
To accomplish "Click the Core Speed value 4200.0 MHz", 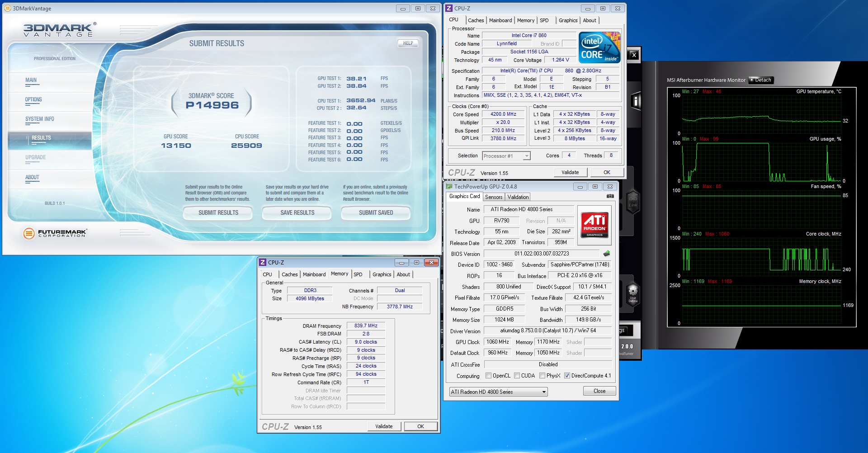I will point(503,114).
